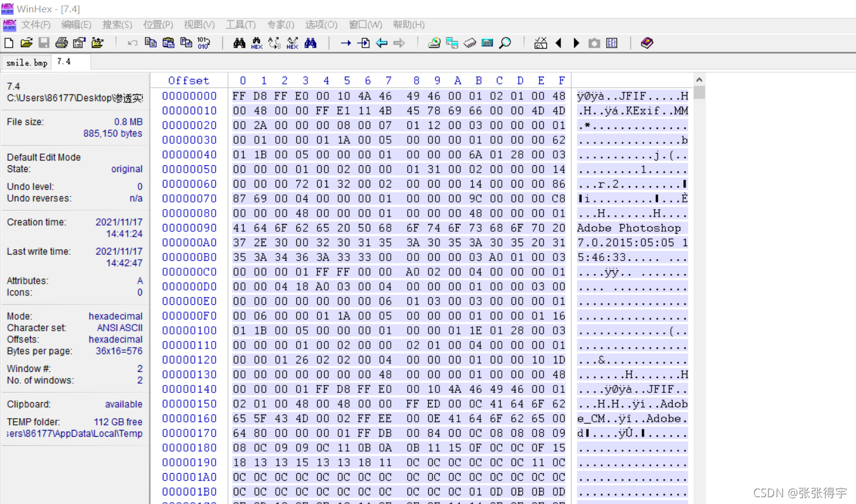Click the 101/010 modify data icon

pos(204,43)
